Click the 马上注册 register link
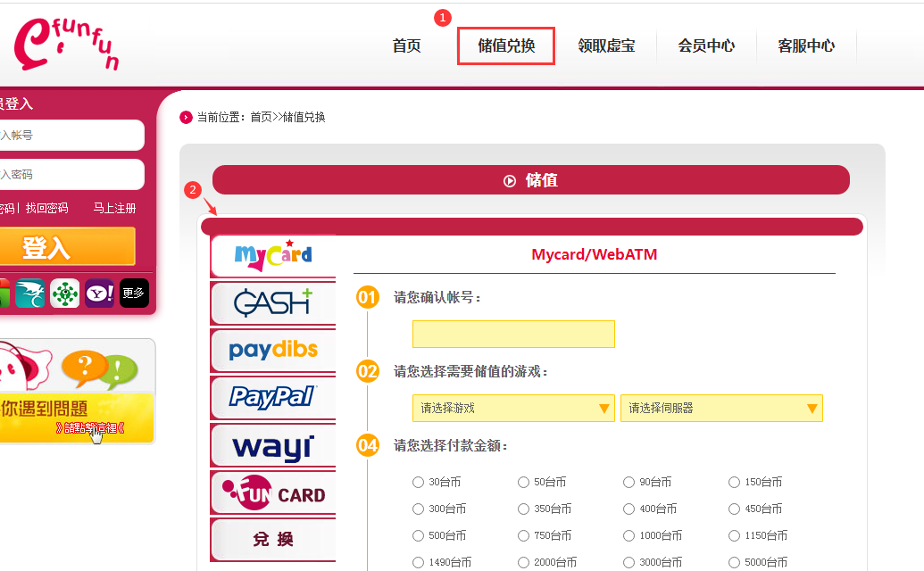Image resolution: width=924 pixels, height=571 pixels. 115,209
